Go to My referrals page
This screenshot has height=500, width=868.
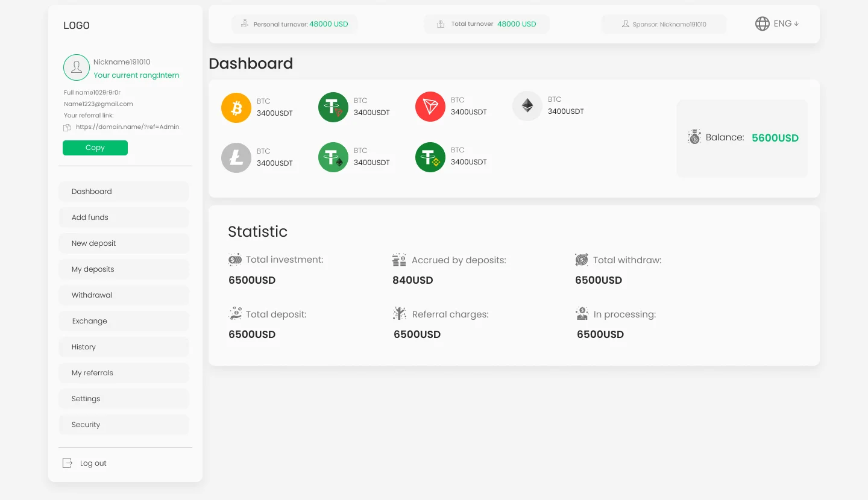point(124,373)
